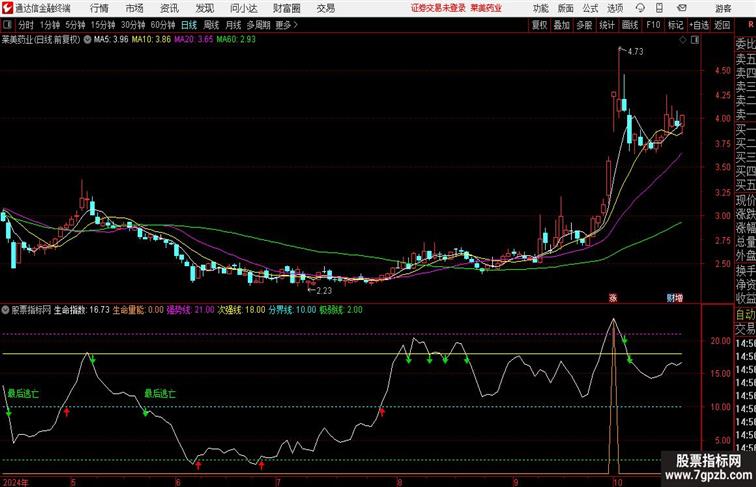Click the 画线 drawing tools button
Viewport: 756px width, 487px height.
pyautogui.click(x=630, y=25)
